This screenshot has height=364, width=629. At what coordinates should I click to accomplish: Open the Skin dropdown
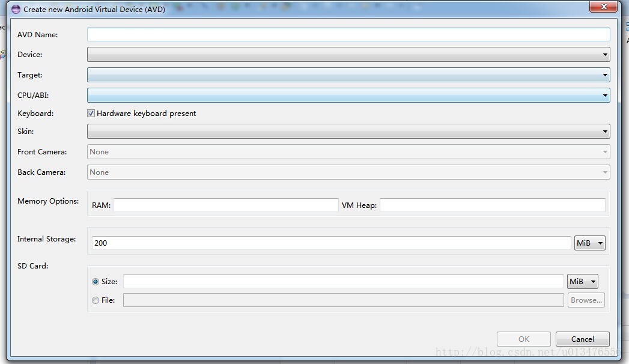click(348, 132)
